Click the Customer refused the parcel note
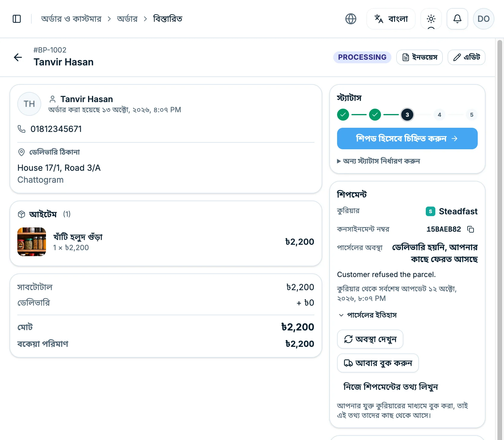 pyautogui.click(x=386, y=275)
